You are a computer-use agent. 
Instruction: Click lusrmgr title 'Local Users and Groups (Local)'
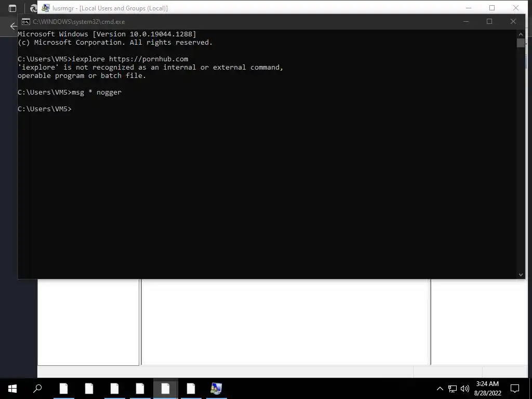pos(124,8)
